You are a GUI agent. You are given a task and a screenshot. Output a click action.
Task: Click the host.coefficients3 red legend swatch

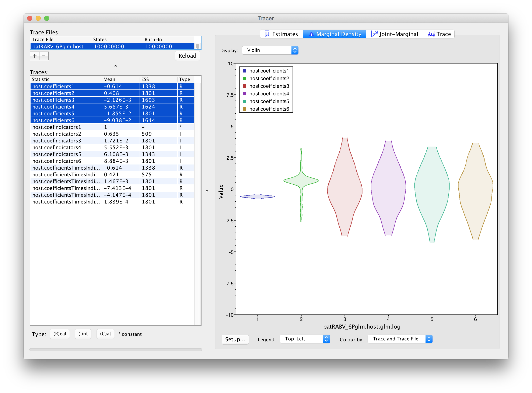pos(244,86)
